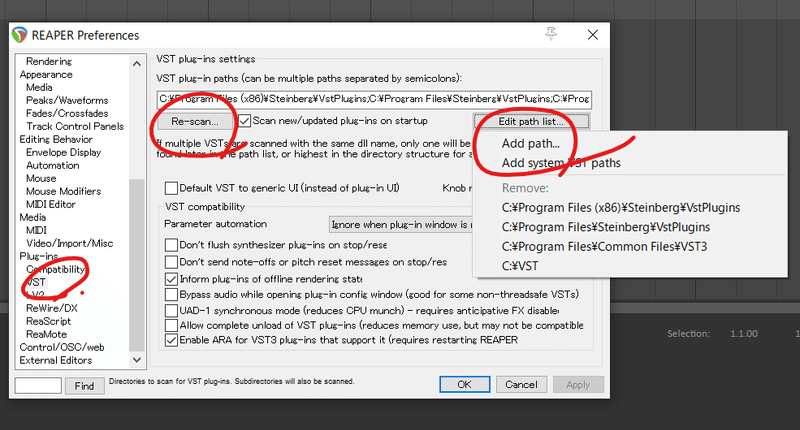Viewport: 800px width, 430px height.
Task: Click the Re-scan... button
Action: click(194, 121)
